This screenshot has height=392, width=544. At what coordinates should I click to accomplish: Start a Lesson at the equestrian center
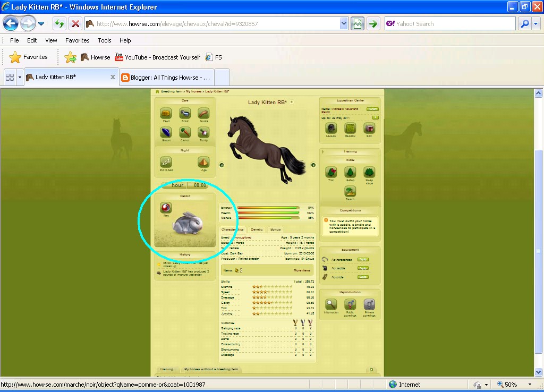(330, 129)
